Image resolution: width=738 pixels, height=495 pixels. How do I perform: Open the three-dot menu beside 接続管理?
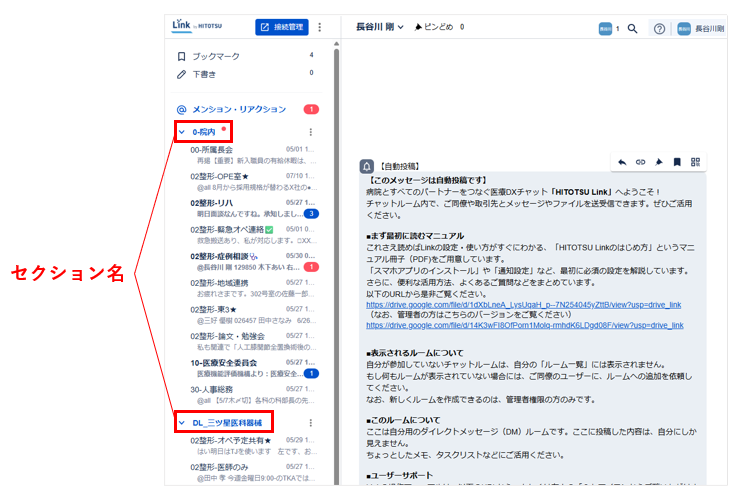(x=320, y=27)
